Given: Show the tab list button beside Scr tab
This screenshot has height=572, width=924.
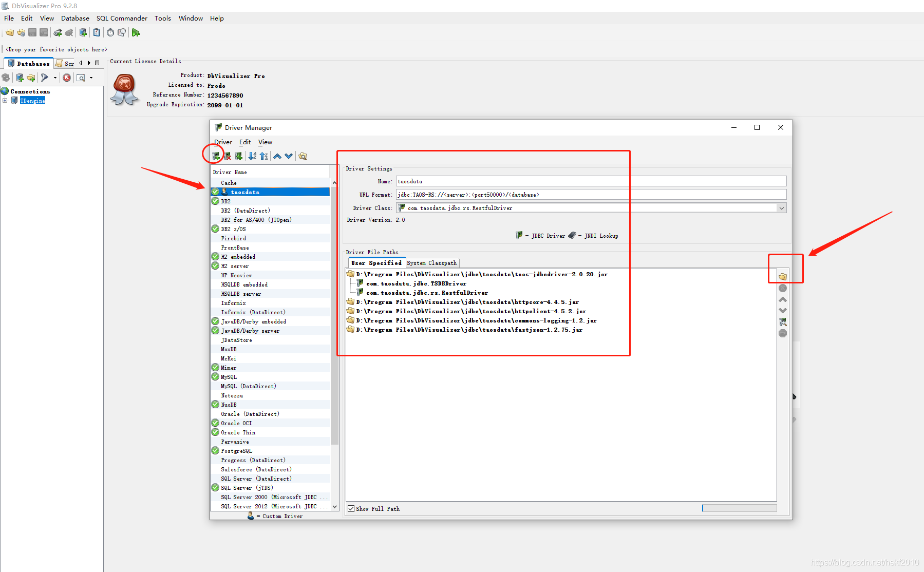Looking at the screenshot, I should (x=97, y=63).
